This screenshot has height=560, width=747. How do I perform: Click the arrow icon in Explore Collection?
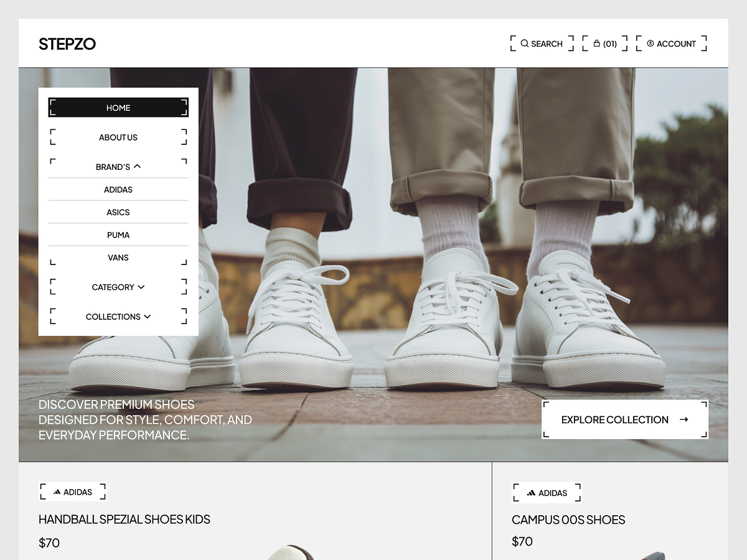tap(684, 419)
